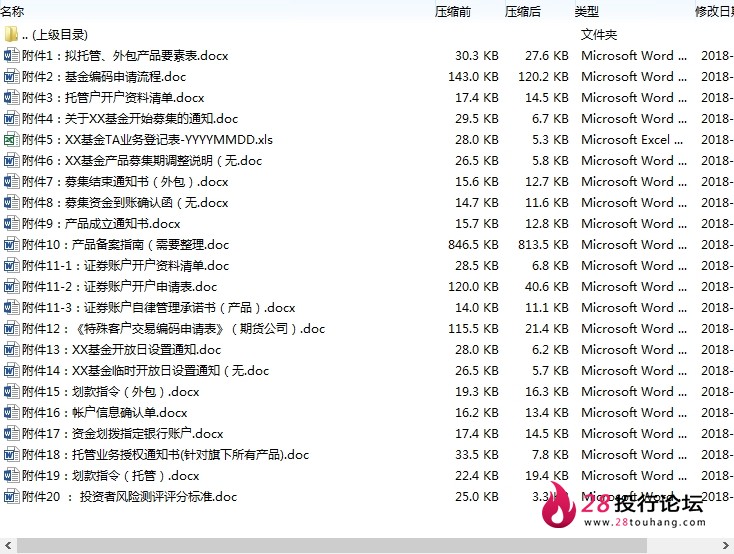Select file 附件14：XX基金临时开放日设置通知
Image resolution: width=734 pixels, height=554 pixels.
click(x=146, y=371)
